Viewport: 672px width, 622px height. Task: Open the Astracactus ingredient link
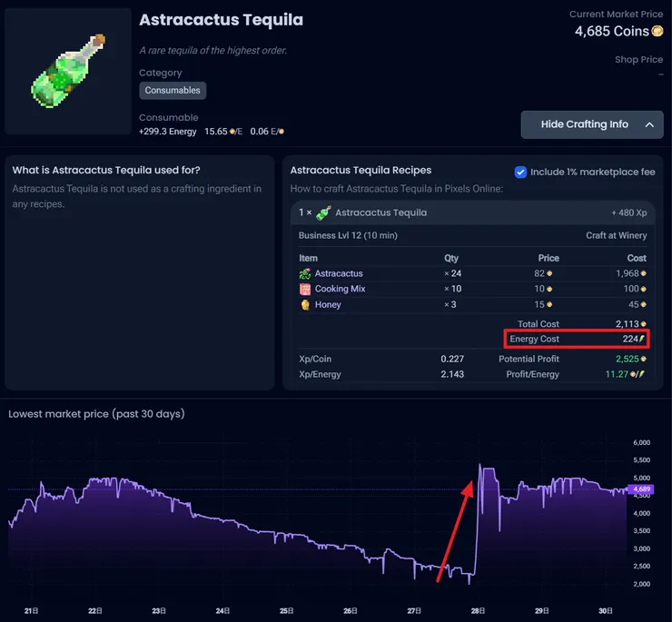339,273
